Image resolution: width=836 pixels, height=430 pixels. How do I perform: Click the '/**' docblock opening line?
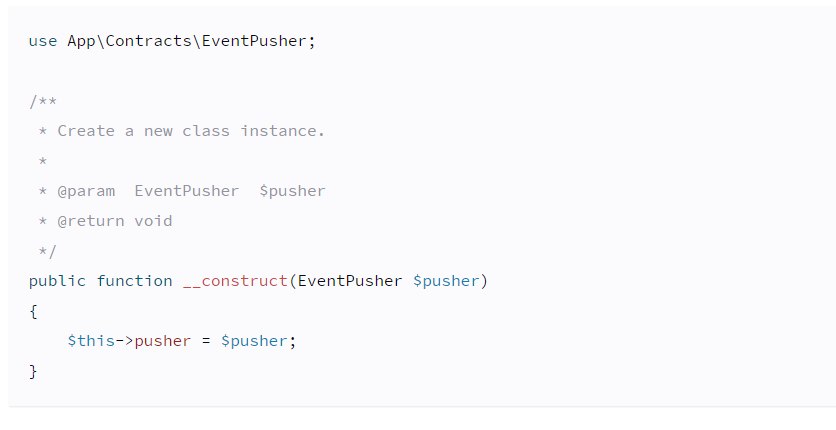[43, 101]
